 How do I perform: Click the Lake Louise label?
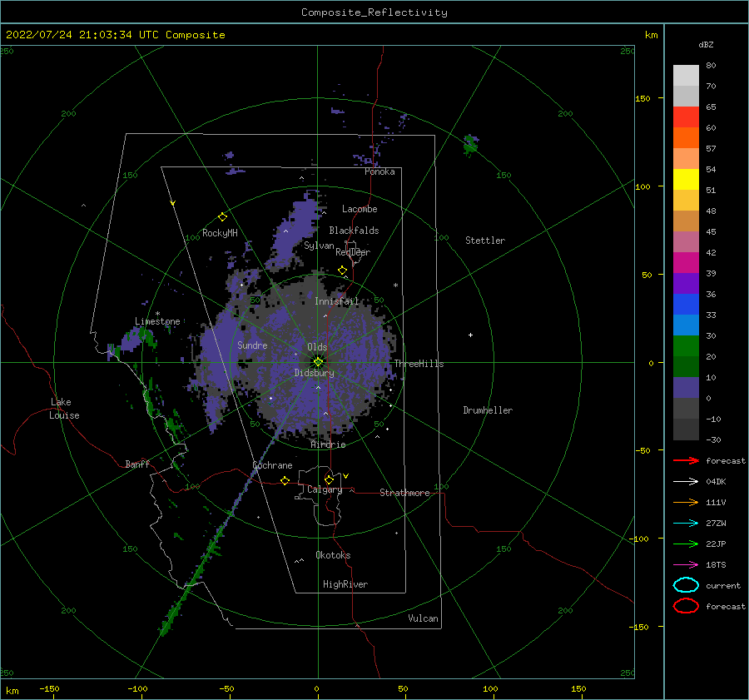click(x=64, y=409)
